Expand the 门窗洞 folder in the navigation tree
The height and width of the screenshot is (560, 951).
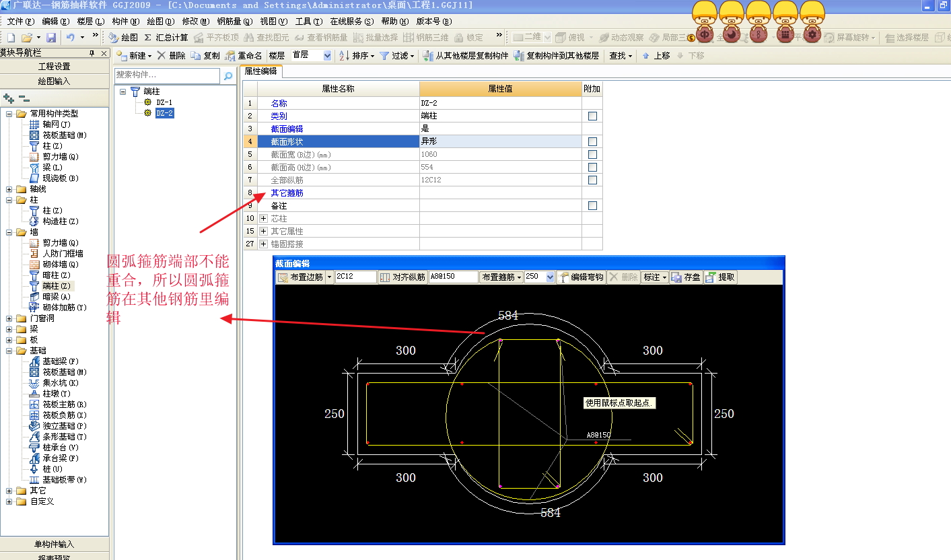coord(9,318)
